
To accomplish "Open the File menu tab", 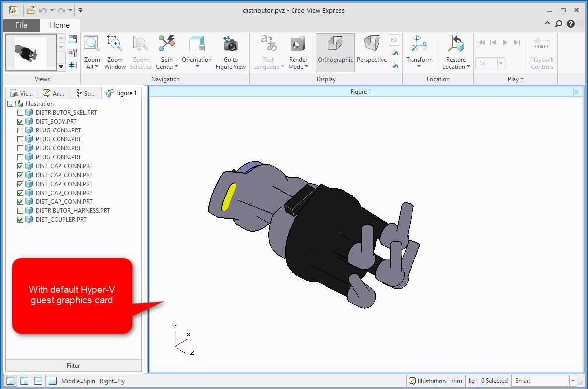I will pyautogui.click(x=21, y=25).
